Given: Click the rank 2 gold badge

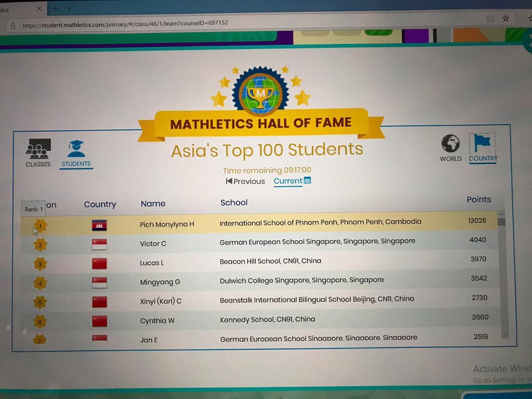Looking at the screenshot, I should tap(40, 245).
